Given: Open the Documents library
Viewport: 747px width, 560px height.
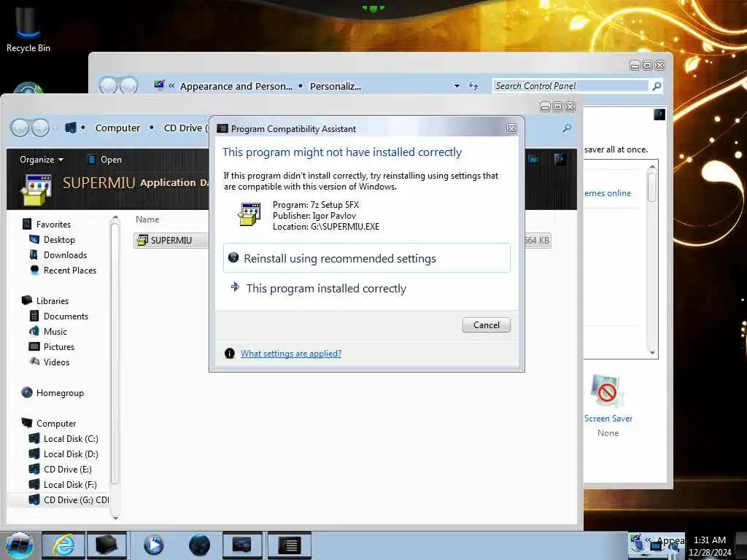Looking at the screenshot, I should pos(66,316).
